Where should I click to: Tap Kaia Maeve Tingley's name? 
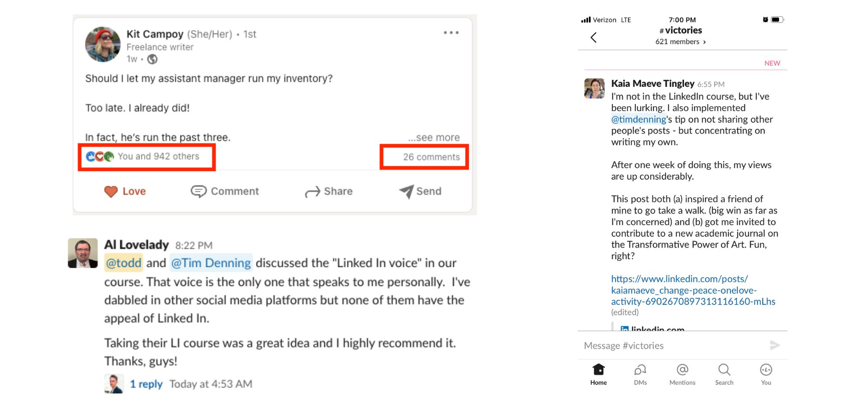[x=653, y=84]
